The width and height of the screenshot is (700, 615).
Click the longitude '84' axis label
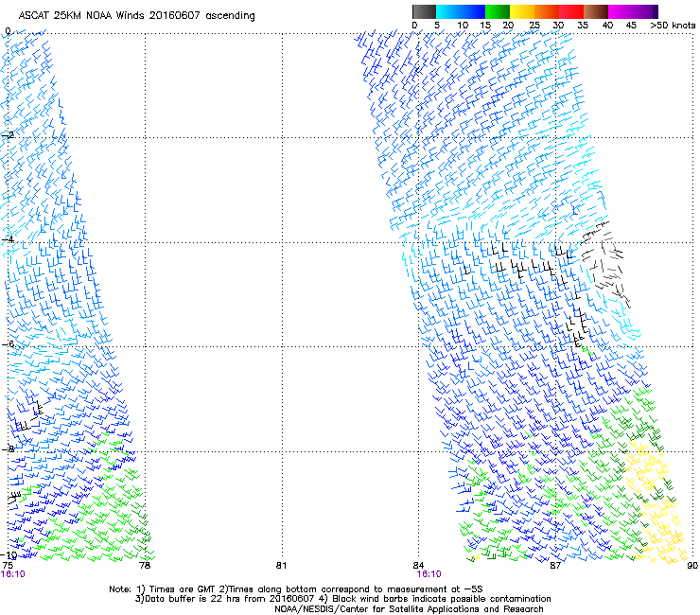(x=418, y=566)
